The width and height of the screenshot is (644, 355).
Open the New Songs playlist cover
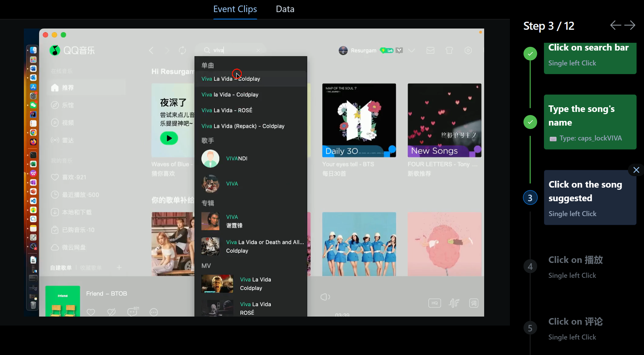click(445, 120)
